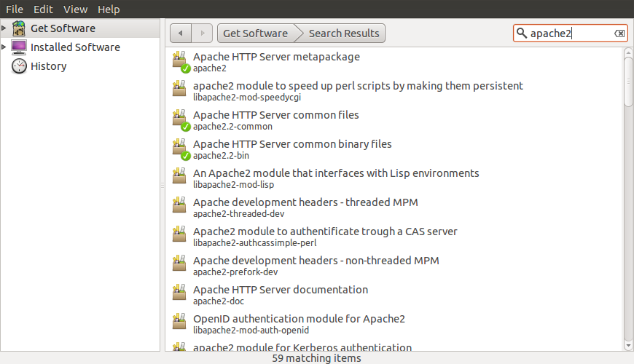The image size is (634, 364).
Task: Open the File menu
Action: (x=15, y=9)
